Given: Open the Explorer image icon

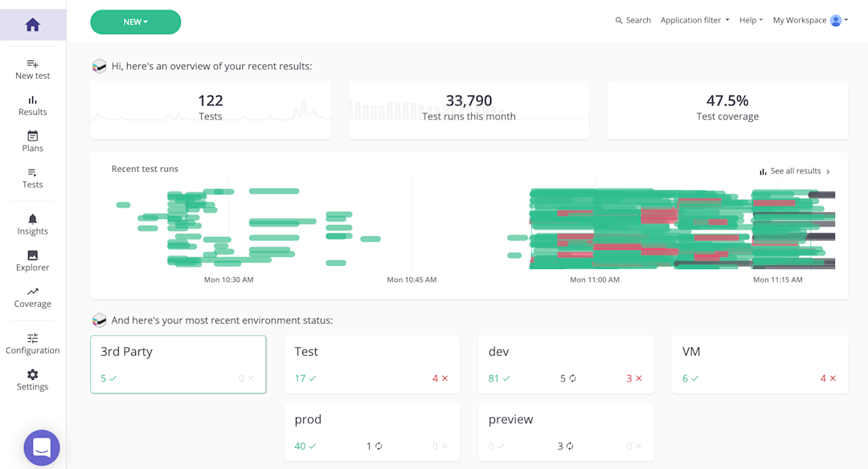Looking at the screenshot, I should pyautogui.click(x=33, y=255).
